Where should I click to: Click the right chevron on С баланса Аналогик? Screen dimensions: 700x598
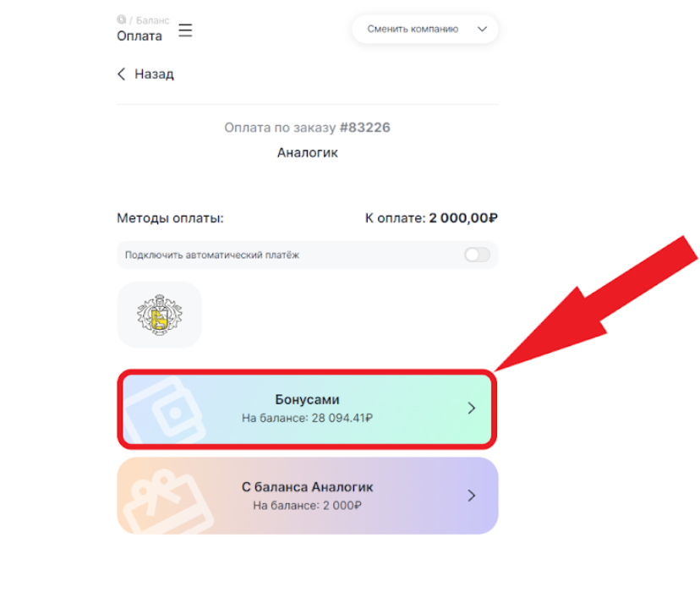pyautogui.click(x=472, y=496)
